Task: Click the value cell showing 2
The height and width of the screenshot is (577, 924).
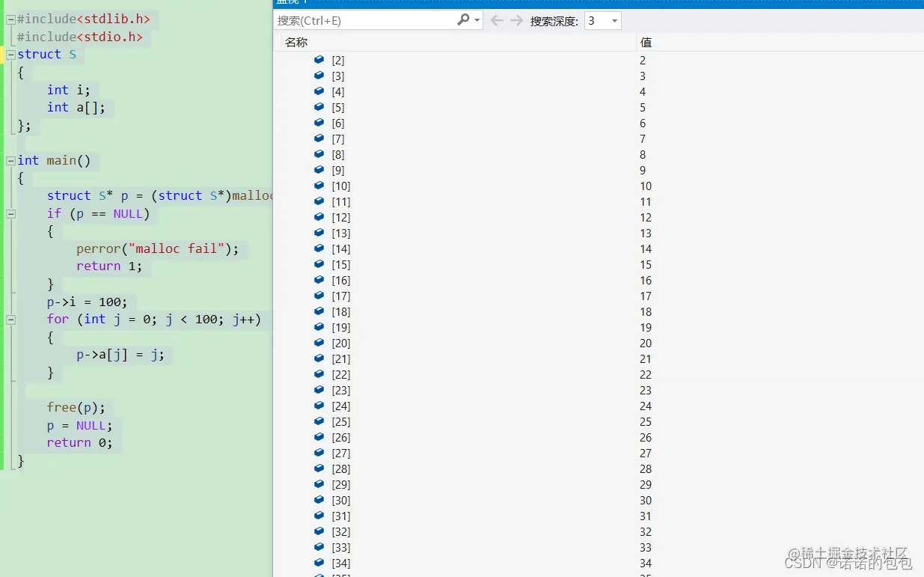Action: pos(643,61)
